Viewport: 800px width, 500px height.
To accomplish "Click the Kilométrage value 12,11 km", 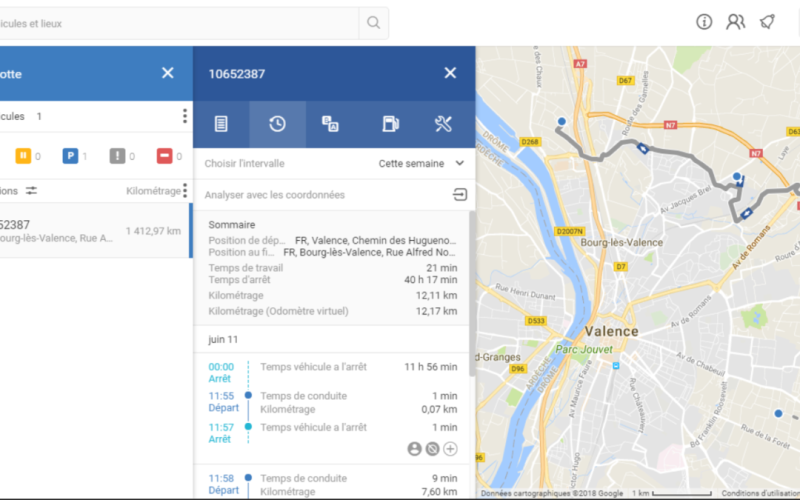I will (x=436, y=295).
